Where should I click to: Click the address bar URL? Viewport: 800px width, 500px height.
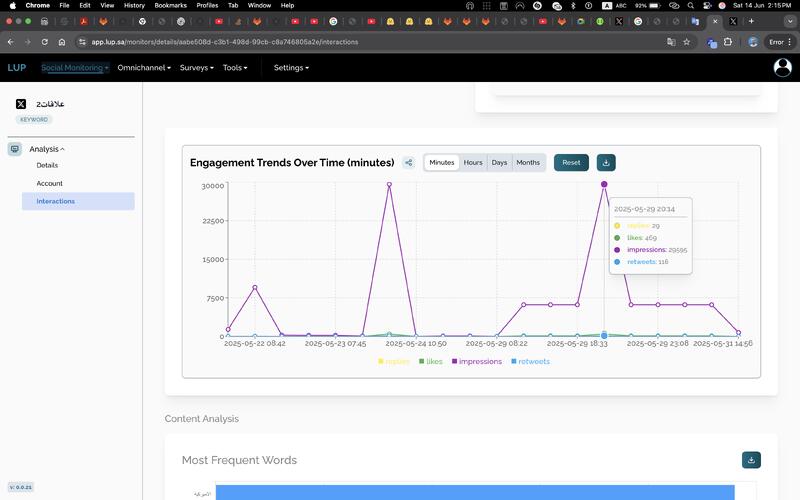click(224, 42)
